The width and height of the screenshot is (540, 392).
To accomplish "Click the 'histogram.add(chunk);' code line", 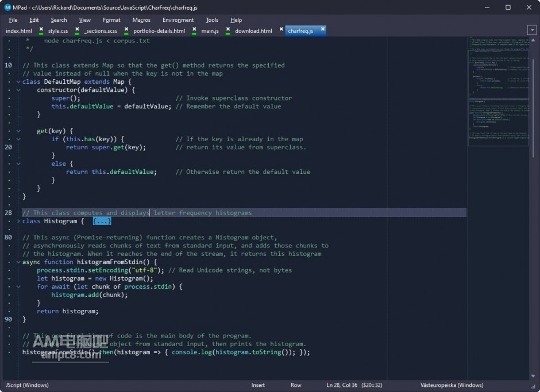I will 90,295.
